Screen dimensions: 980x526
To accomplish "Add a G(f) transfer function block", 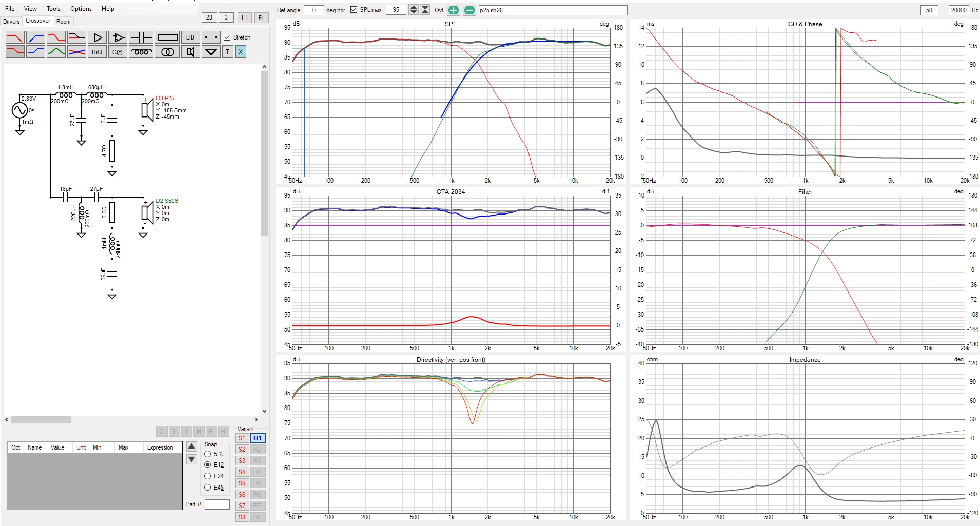I will coord(117,51).
